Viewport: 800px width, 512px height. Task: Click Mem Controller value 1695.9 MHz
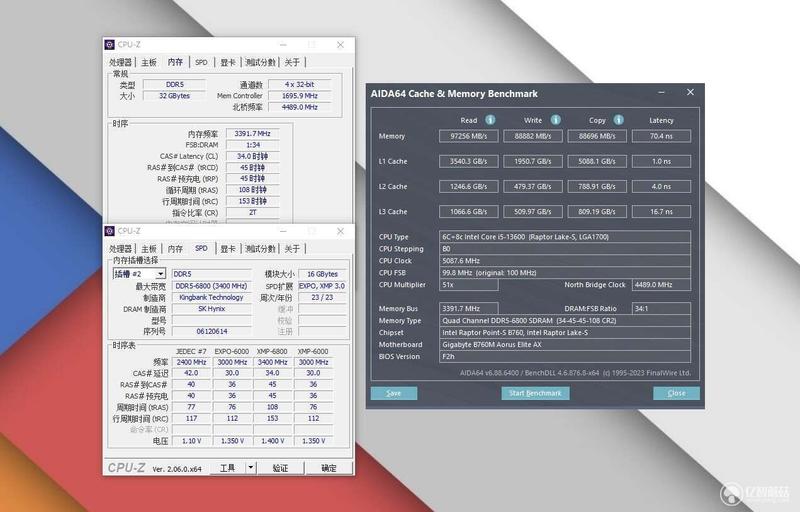pos(299,96)
